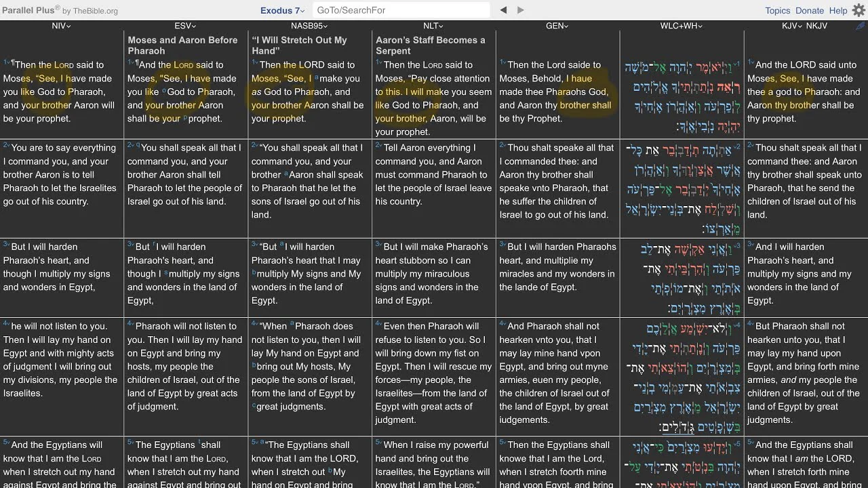Viewport: 868px width, 488px height.
Task: Open footnote o before "God" in ESV verse 1
Action: 164,90
